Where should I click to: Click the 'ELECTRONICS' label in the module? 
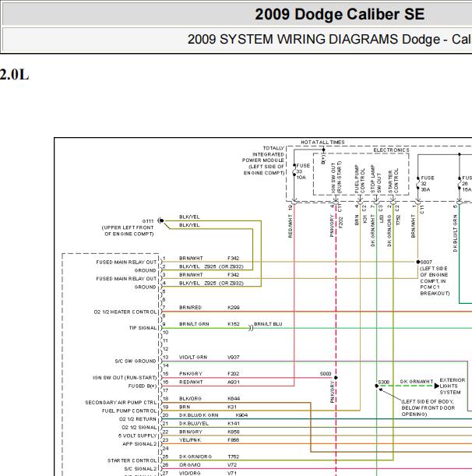pos(391,150)
